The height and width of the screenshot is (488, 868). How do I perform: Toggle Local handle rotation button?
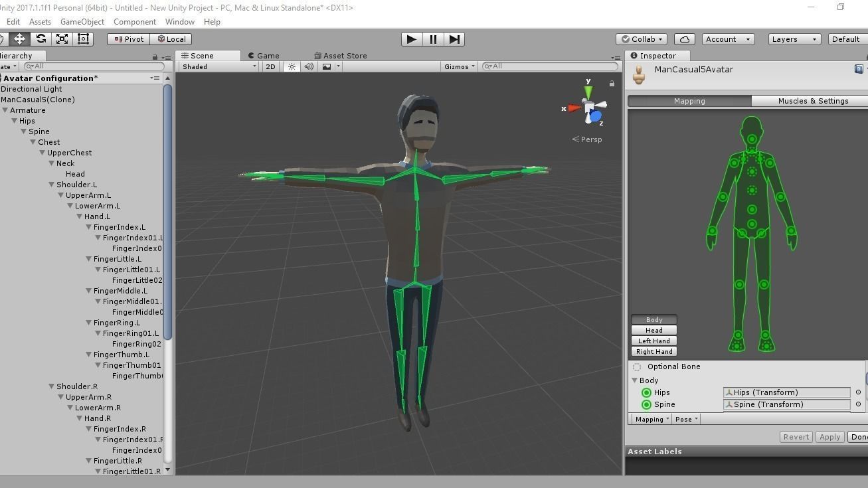click(171, 39)
